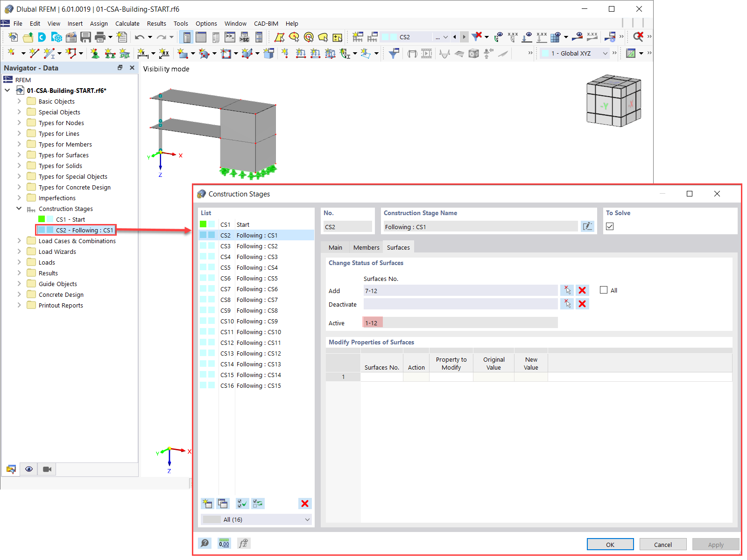This screenshot has width=747, height=560.
Task: Go to next stage with toolbar right arrow
Action: (464, 37)
